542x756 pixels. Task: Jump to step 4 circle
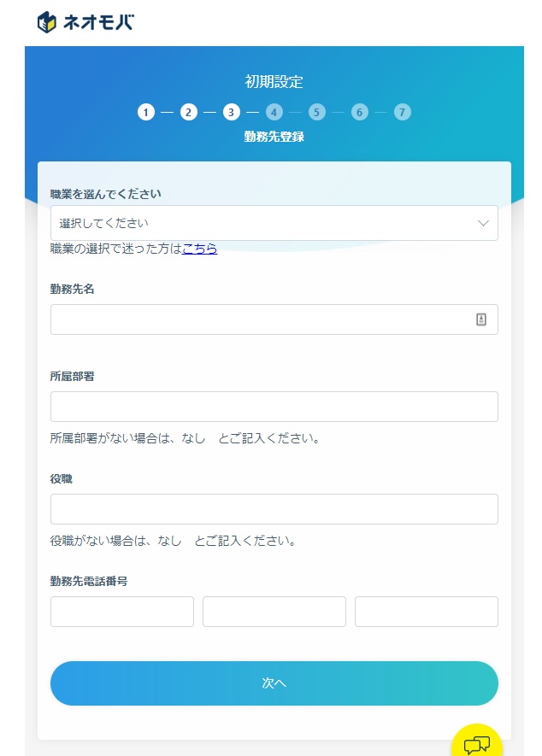(x=274, y=112)
